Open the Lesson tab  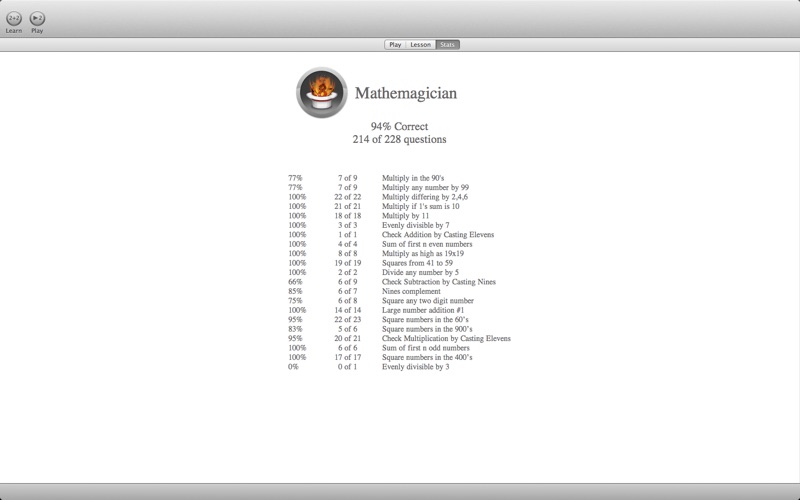[420, 45]
